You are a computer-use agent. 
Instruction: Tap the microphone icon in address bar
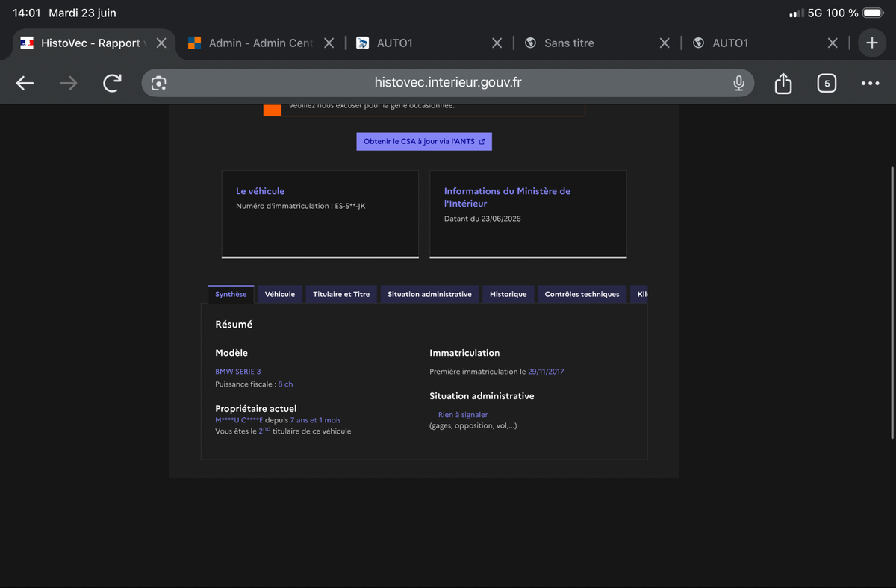(x=738, y=83)
